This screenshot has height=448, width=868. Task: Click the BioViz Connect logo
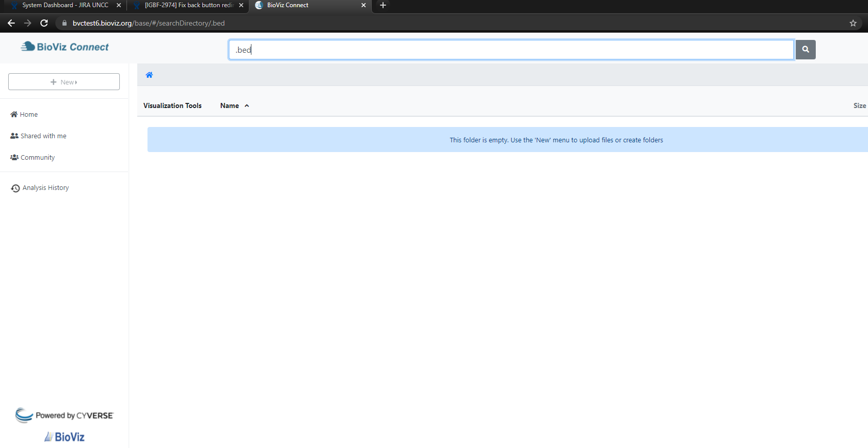click(65, 47)
